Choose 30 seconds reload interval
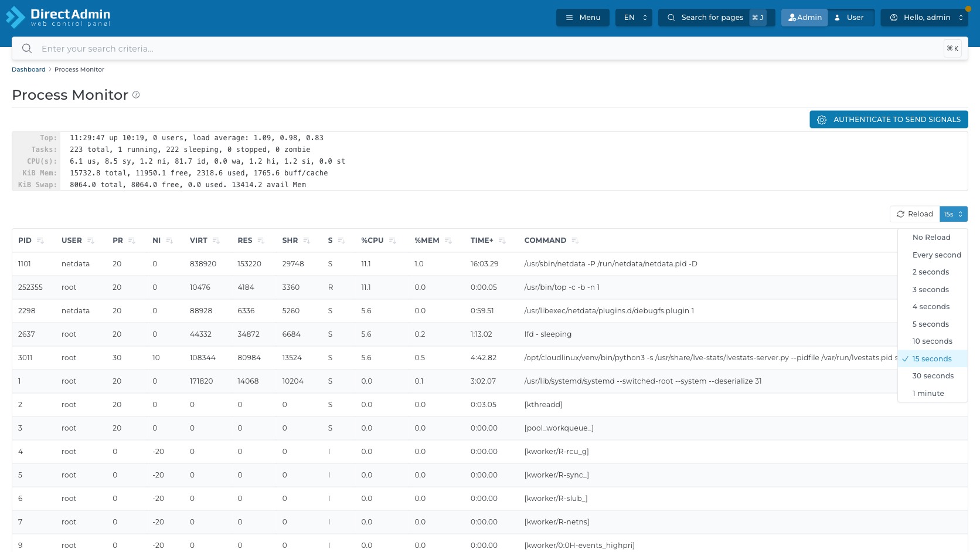Viewport: 980px width, 552px height. coord(933,376)
